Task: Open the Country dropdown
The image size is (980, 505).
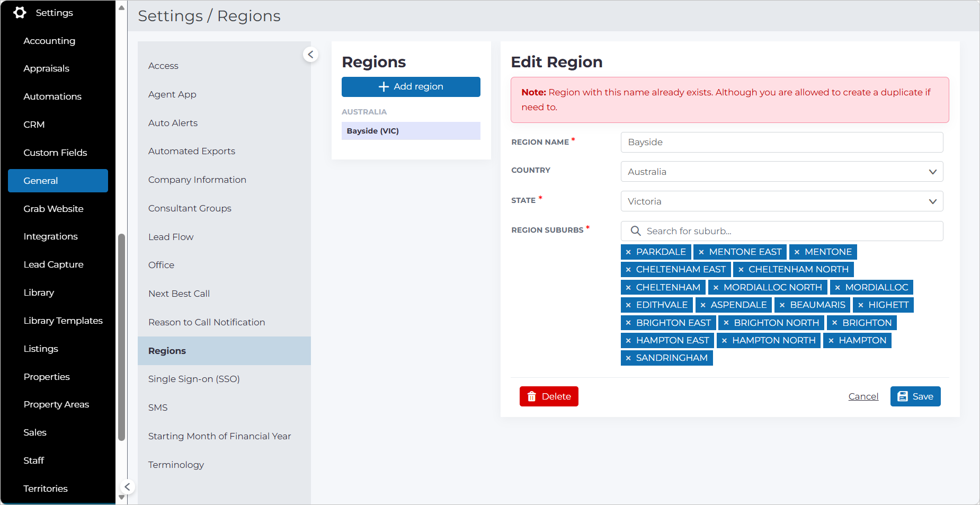Action: [x=782, y=172]
